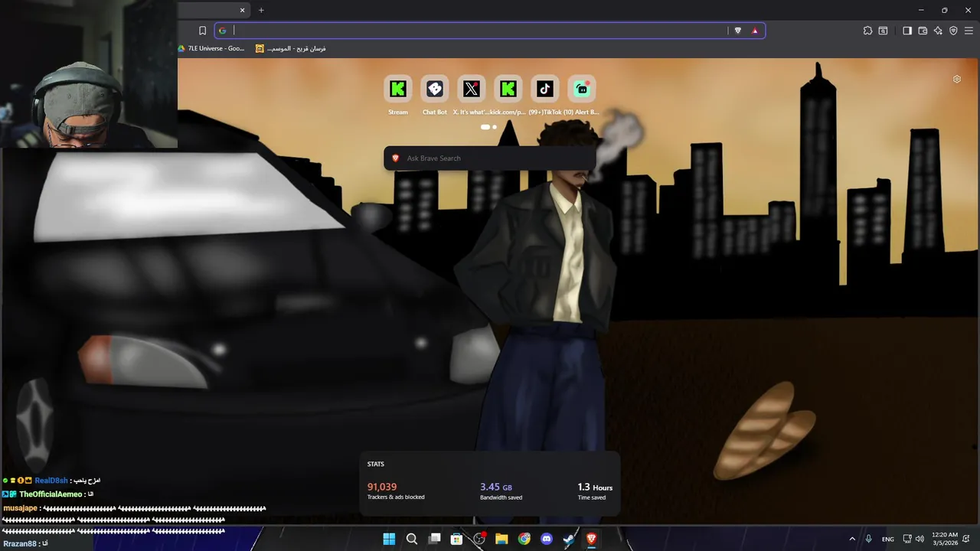The image size is (980, 551).
Task: Expand the system tray hidden icons chevron
Action: coord(852,539)
